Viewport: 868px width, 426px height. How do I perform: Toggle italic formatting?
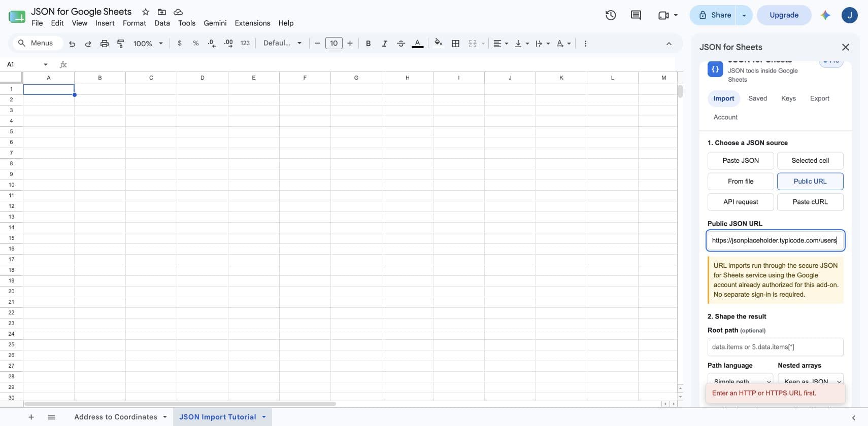coord(385,43)
